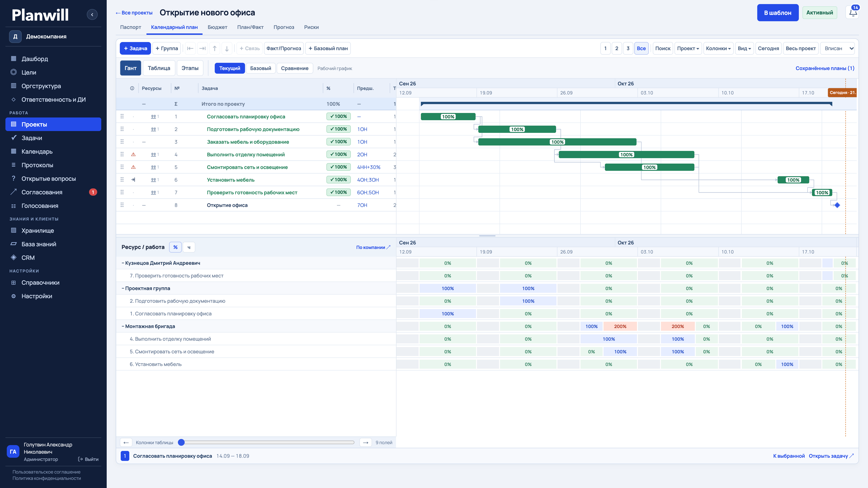
Task: Click the indent task arrow icon
Action: [x=203, y=49]
